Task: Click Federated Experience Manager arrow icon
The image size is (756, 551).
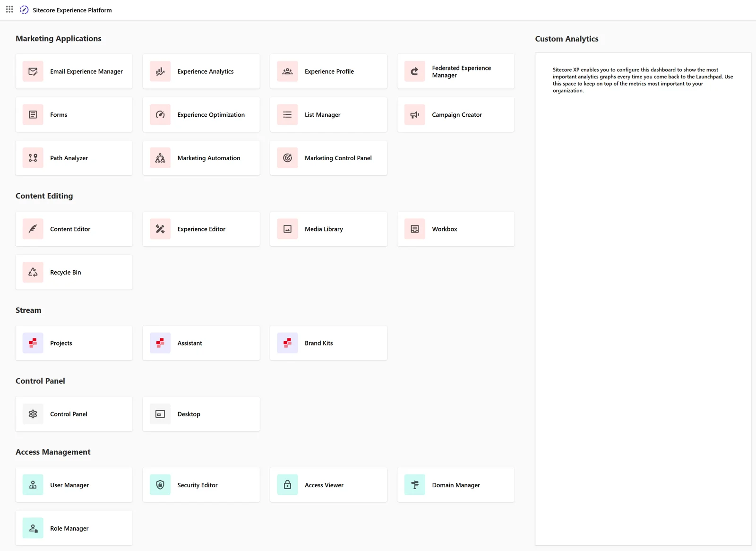Action: click(x=415, y=71)
